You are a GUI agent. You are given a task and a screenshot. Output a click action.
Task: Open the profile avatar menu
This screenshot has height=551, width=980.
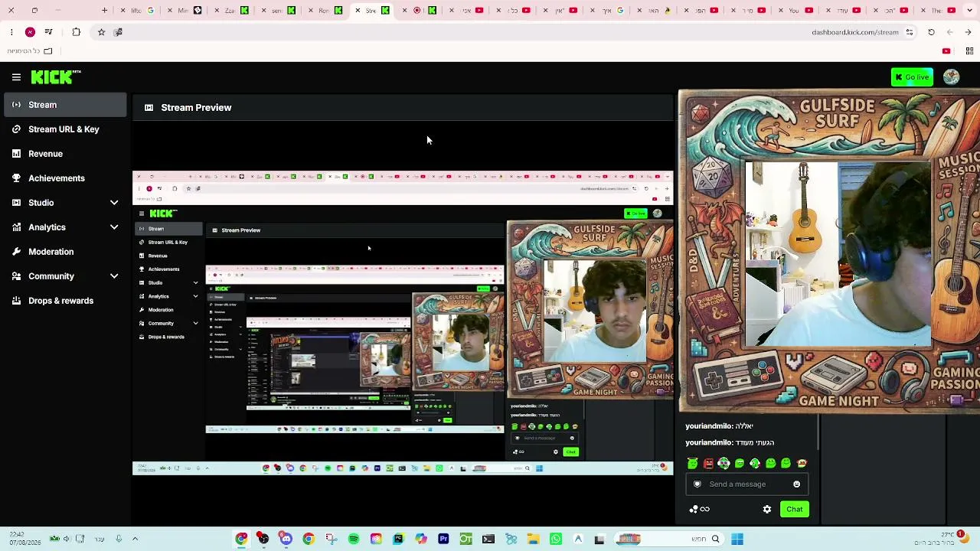[x=952, y=77]
